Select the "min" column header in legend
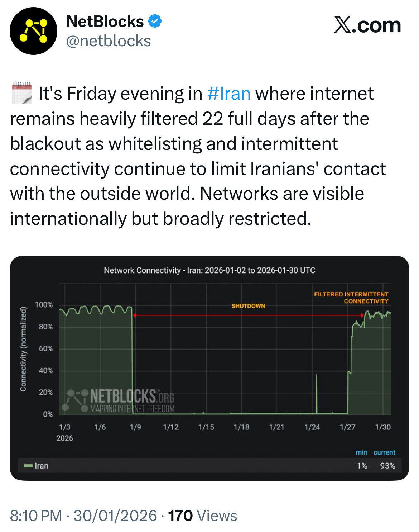 [x=361, y=452]
